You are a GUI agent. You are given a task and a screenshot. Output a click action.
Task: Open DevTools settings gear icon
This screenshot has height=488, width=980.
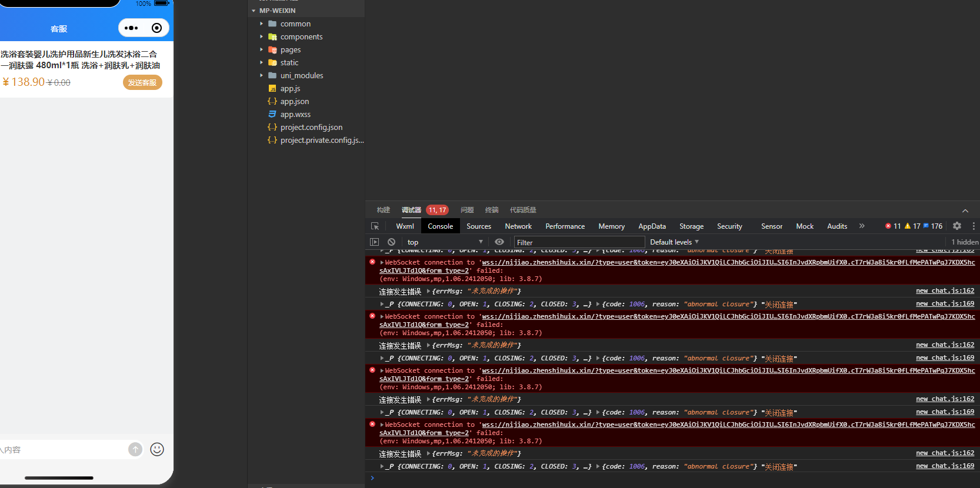click(x=957, y=226)
